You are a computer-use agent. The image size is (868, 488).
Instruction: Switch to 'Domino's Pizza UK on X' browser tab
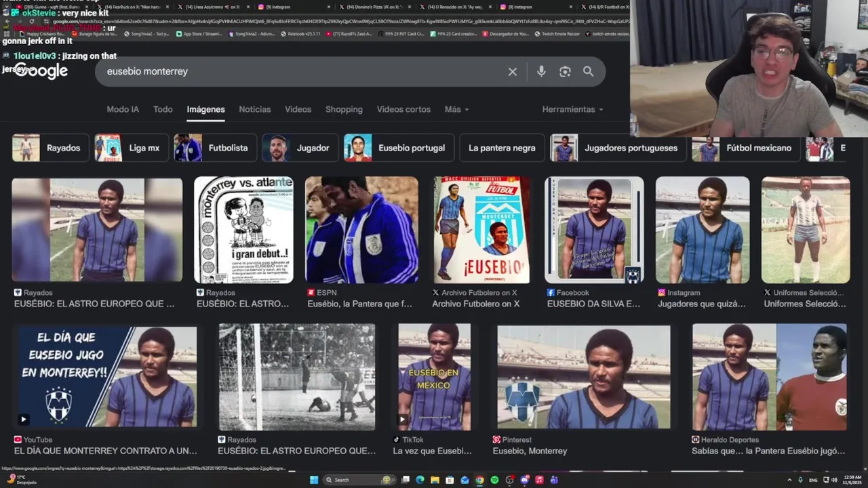(x=376, y=7)
